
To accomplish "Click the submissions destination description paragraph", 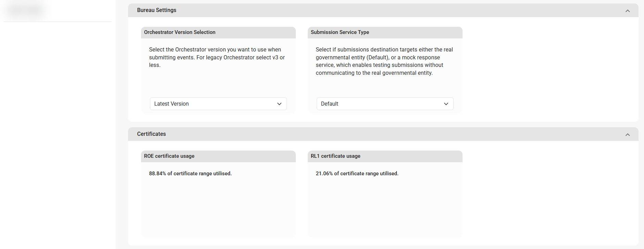I will [x=384, y=61].
